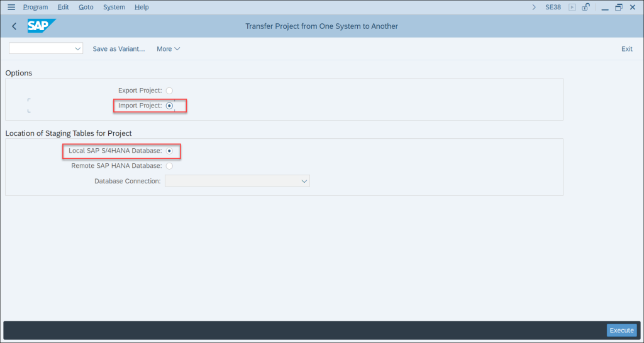
Task: Click the 'Options' section heading
Action: tap(19, 73)
